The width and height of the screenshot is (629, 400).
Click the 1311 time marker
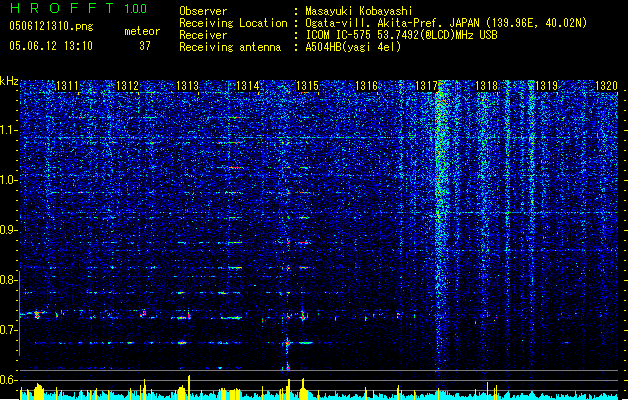67,86
